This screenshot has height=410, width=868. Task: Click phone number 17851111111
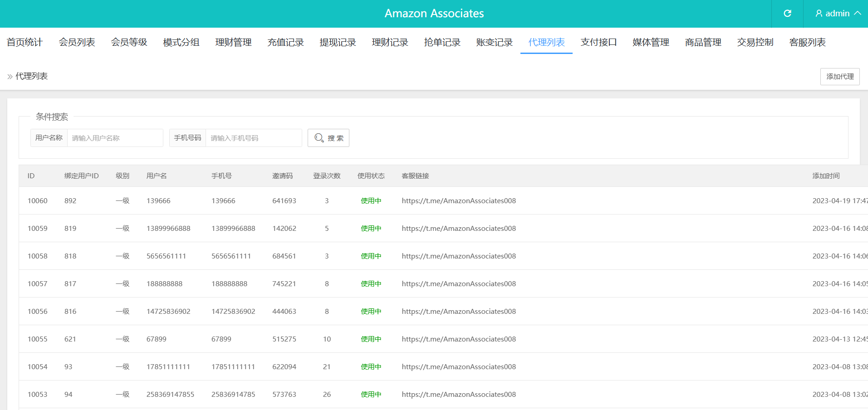[x=233, y=366]
